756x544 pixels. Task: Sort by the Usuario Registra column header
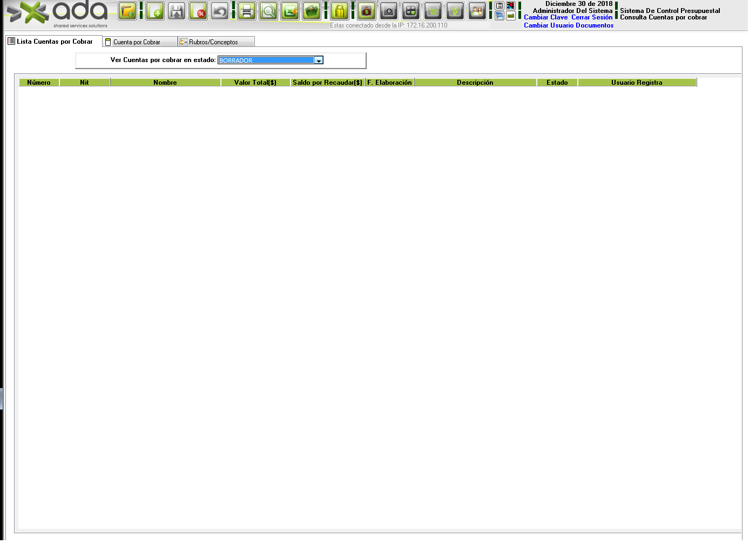(x=637, y=83)
